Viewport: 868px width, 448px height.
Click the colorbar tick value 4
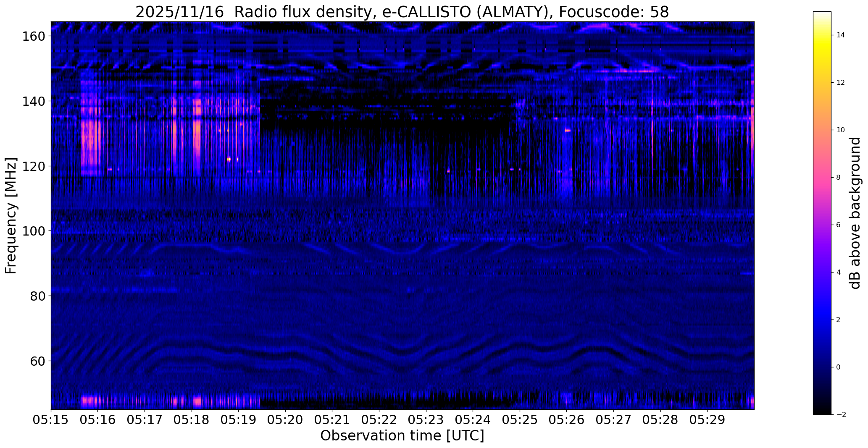(839, 272)
